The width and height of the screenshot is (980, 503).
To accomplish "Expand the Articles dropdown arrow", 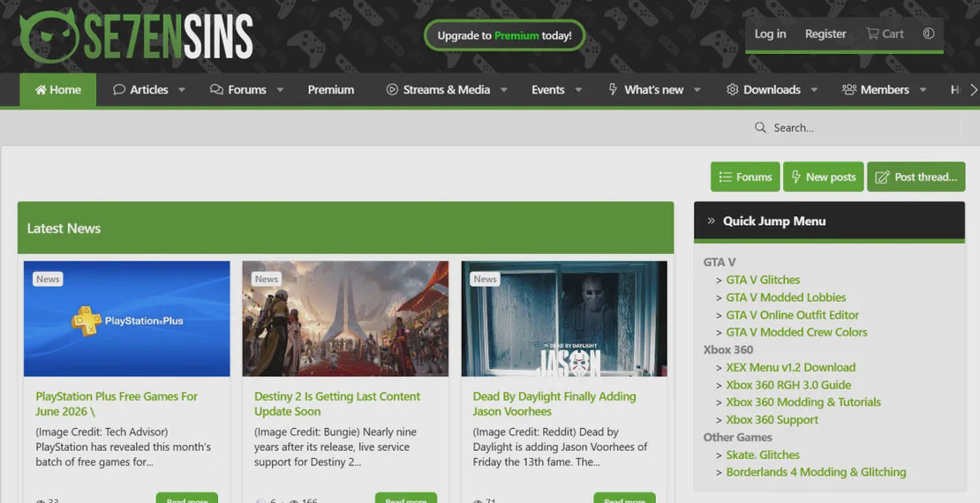I will (182, 90).
